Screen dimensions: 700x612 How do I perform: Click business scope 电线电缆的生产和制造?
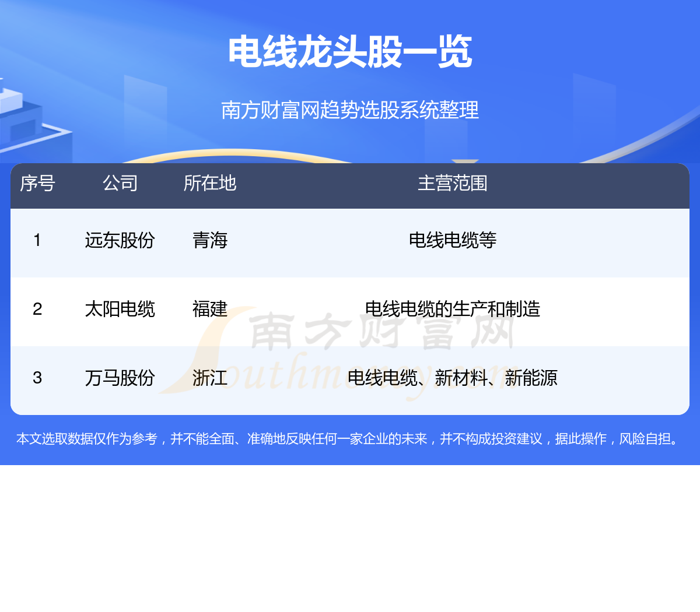click(453, 309)
